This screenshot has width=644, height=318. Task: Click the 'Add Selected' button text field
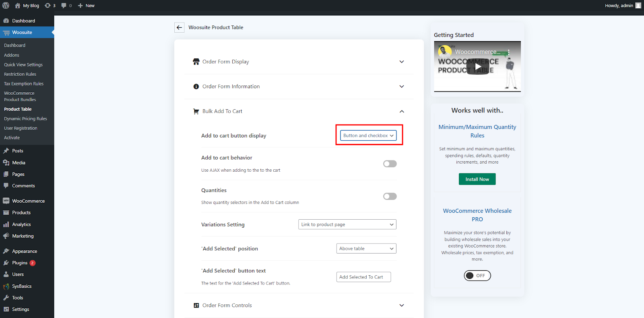tap(363, 277)
